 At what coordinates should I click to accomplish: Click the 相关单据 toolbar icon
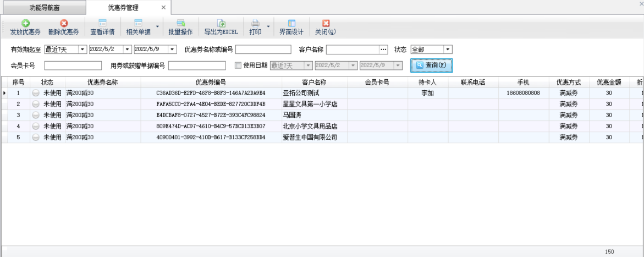point(138,23)
